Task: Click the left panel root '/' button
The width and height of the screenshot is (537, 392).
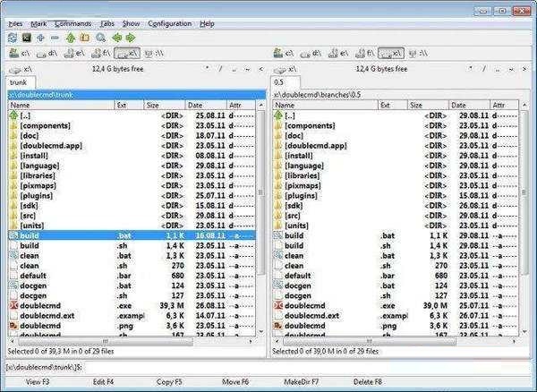Action: pos(220,69)
